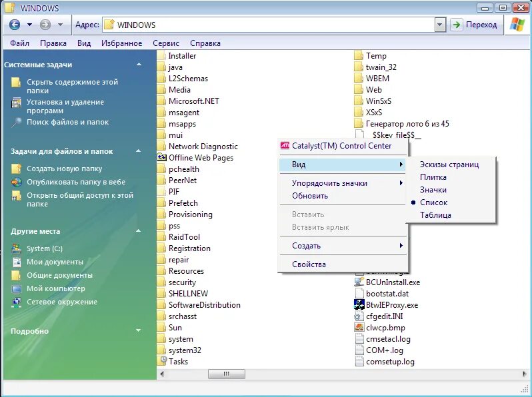
Task: Click the 'Мои документы' icon
Action: pyautogui.click(x=16, y=262)
